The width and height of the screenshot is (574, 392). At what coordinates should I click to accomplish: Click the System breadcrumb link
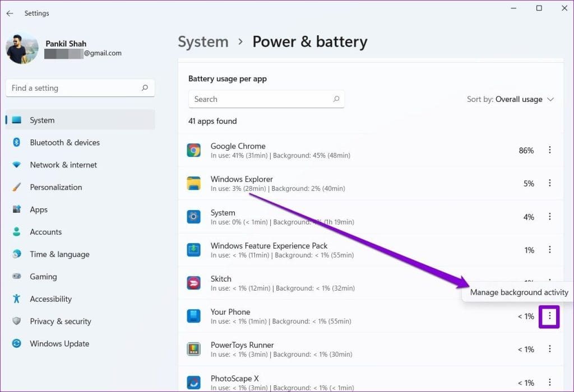(x=203, y=41)
